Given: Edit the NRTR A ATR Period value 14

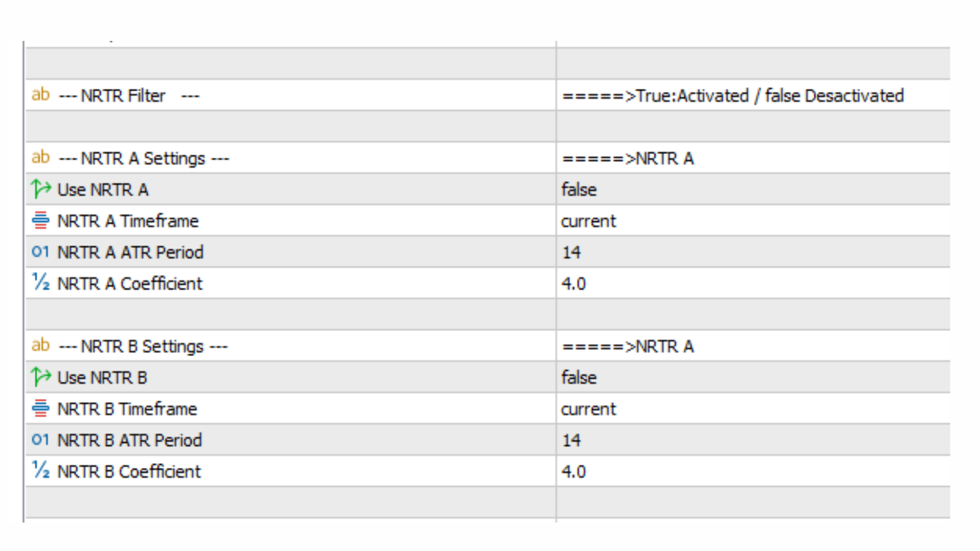Looking at the screenshot, I should (572, 252).
